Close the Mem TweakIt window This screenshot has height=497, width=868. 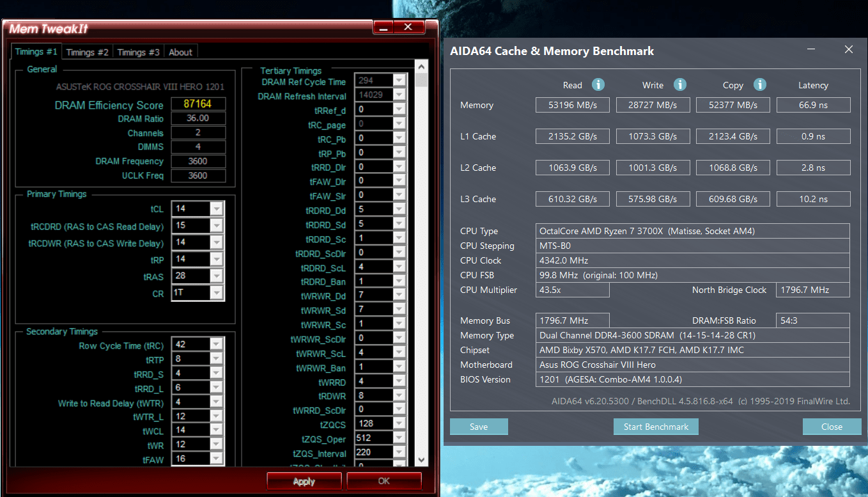[x=408, y=28]
